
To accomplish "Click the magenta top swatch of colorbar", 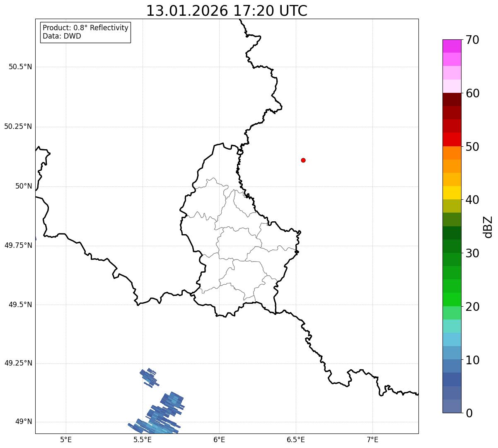I will tap(452, 46).
